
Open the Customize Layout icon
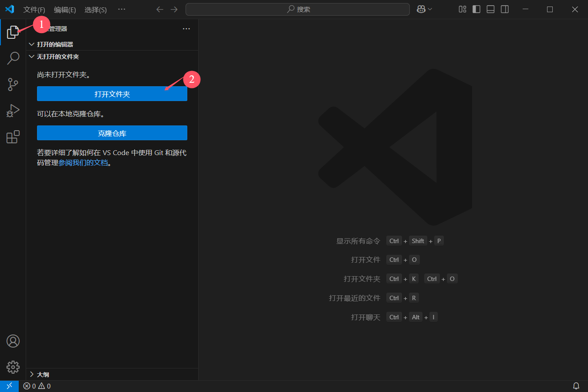pyautogui.click(x=463, y=9)
